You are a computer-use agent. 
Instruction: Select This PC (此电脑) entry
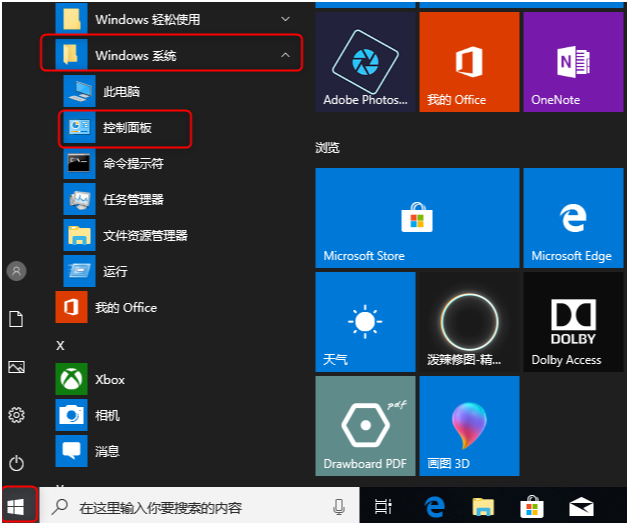click(x=121, y=91)
